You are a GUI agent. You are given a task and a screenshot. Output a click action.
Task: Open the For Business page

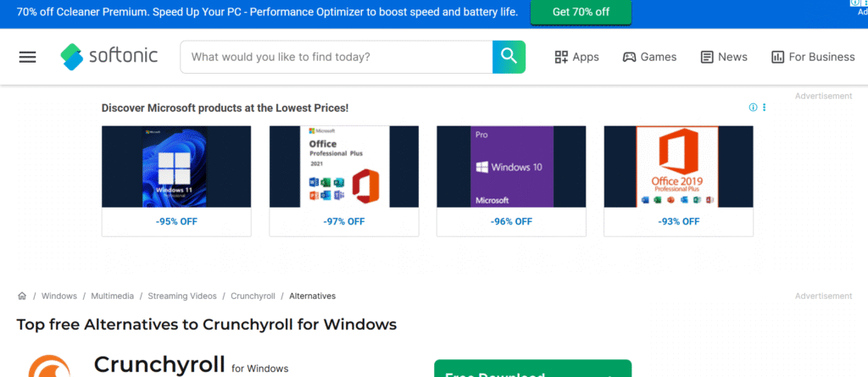pos(813,57)
